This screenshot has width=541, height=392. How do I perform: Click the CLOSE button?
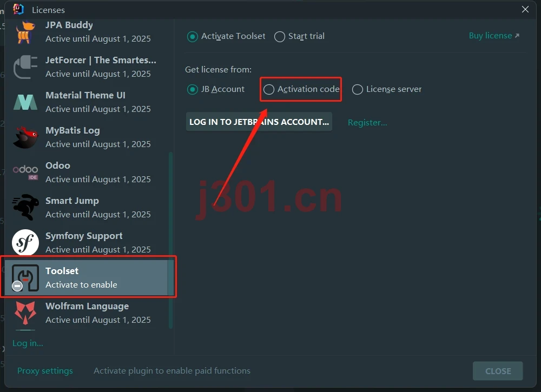pyautogui.click(x=498, y=371)
